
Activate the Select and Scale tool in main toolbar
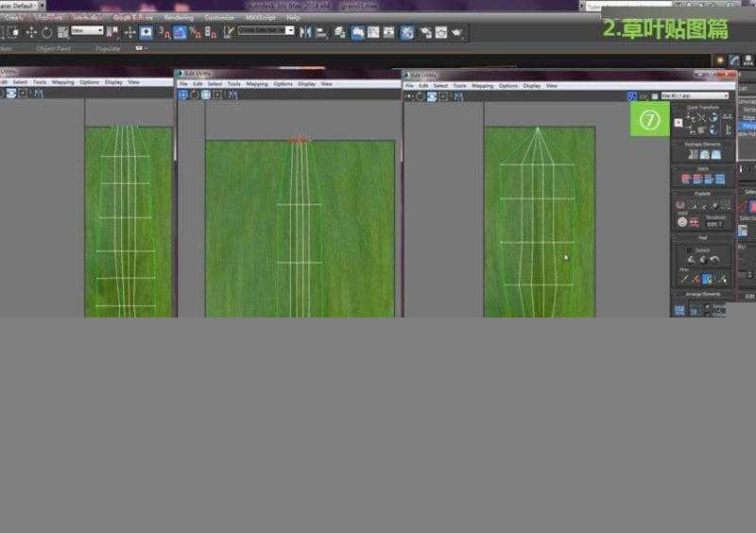(x=63, y=32)
